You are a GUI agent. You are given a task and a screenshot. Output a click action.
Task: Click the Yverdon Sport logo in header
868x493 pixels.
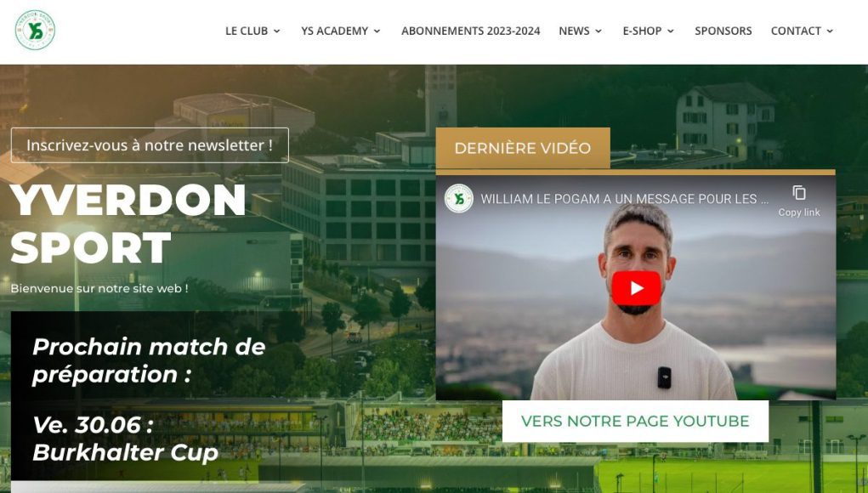point(35,30)
